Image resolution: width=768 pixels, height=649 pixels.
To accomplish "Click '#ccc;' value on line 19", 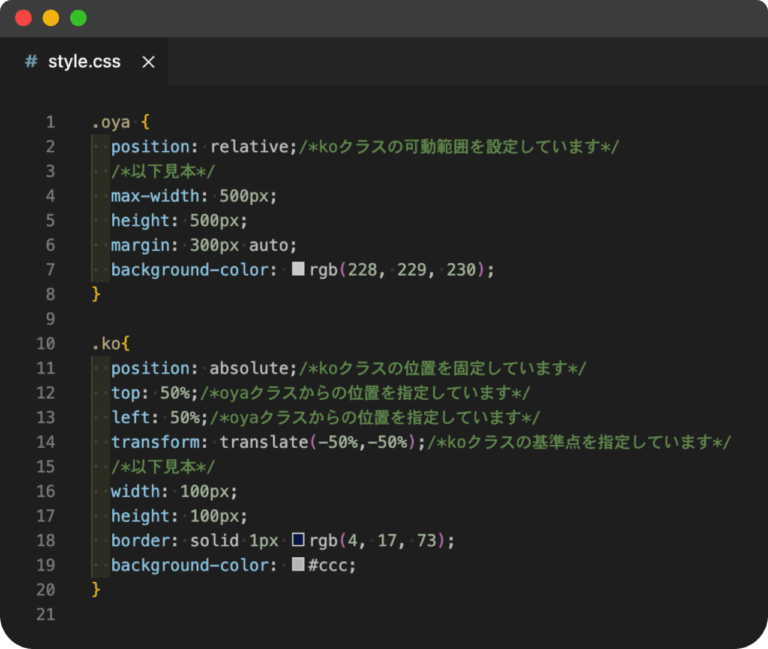I will pos(332,565).
